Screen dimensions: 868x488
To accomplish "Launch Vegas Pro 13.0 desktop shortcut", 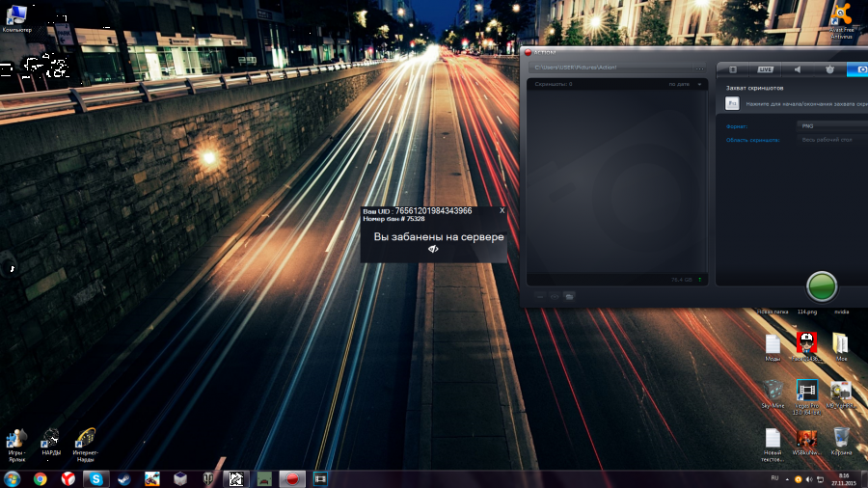I will click(806, 397).
